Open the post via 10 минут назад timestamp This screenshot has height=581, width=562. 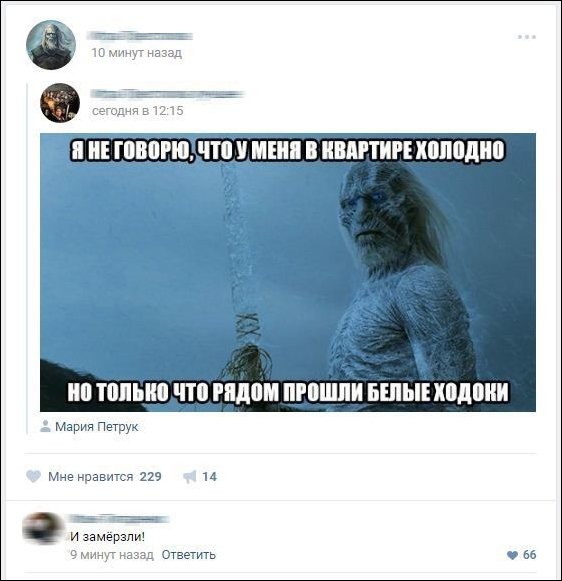pos(136,53)
